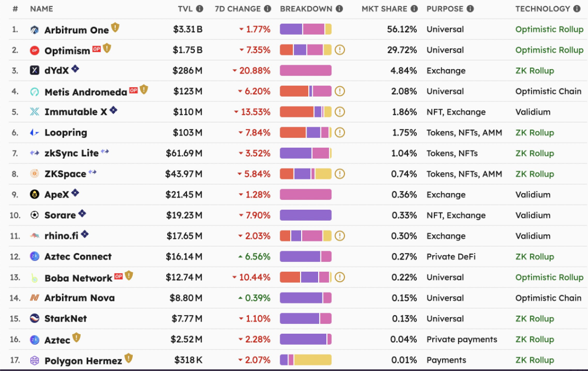Click the ZKSpace logo icon
This screenshot has width=588, height=371.
[35, 173]
